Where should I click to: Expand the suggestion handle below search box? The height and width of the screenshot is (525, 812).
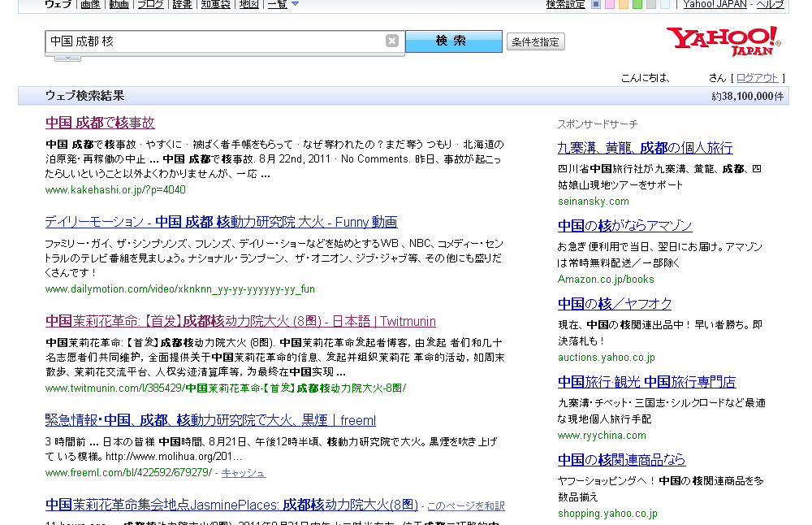tap(67, 58)
